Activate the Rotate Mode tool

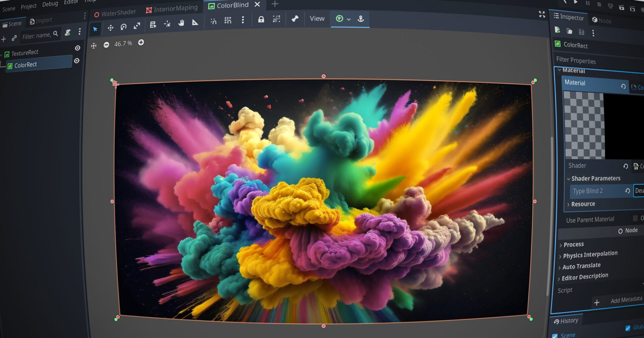coord(124,27)
